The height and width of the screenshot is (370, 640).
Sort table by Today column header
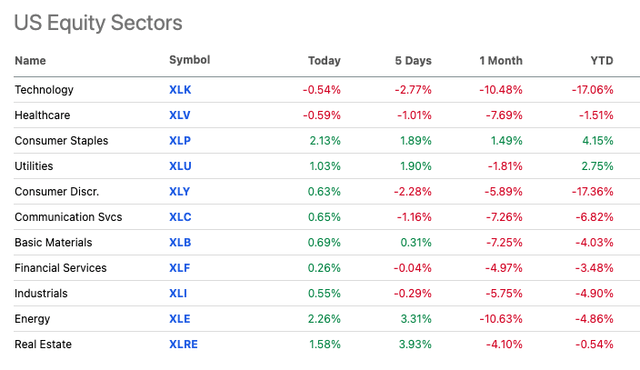click(324, 61)
